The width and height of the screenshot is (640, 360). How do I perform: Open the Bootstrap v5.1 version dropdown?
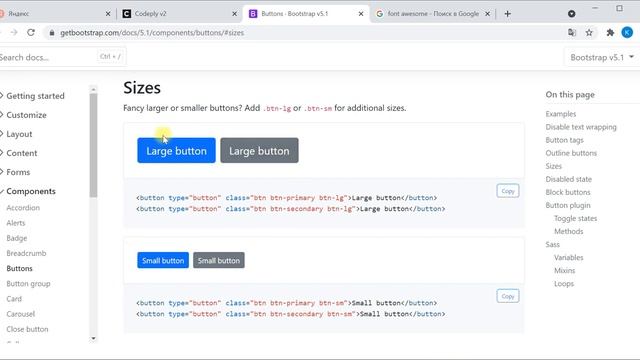(x=602, y=57)
